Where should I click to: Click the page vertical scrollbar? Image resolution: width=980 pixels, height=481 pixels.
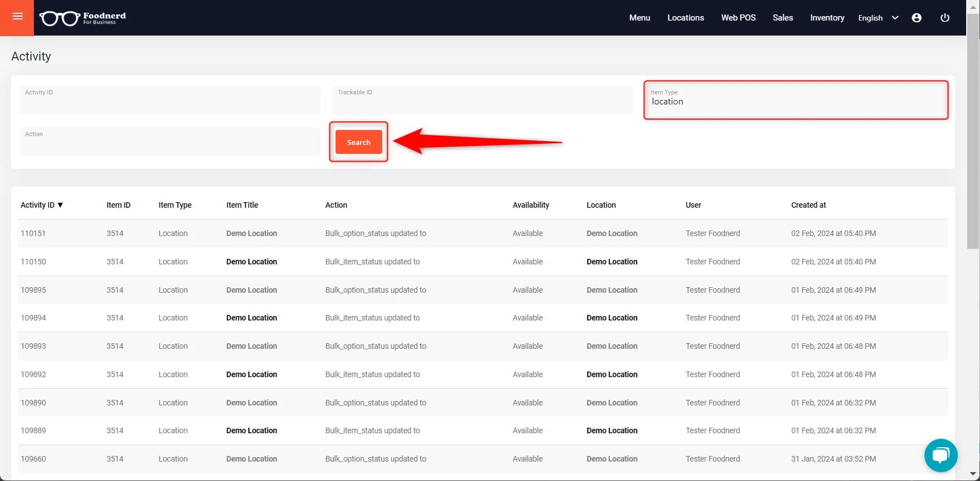tap(973, 131)
